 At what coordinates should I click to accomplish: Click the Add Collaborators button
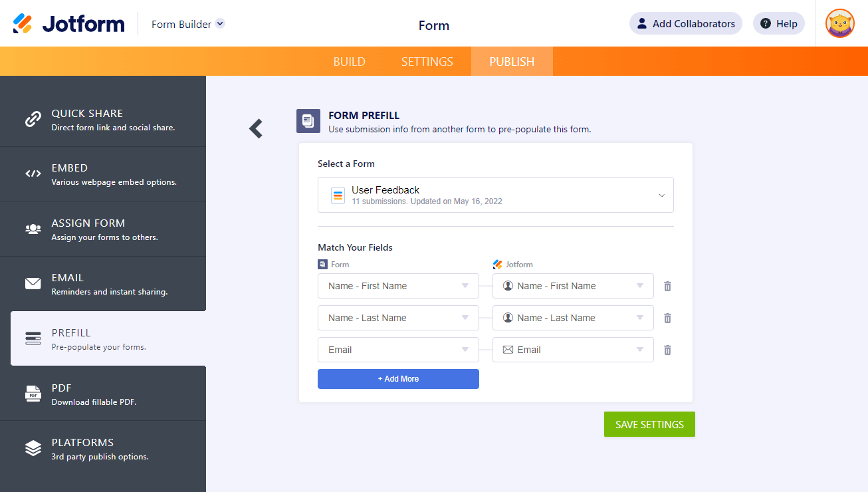[x=685, y=24]
